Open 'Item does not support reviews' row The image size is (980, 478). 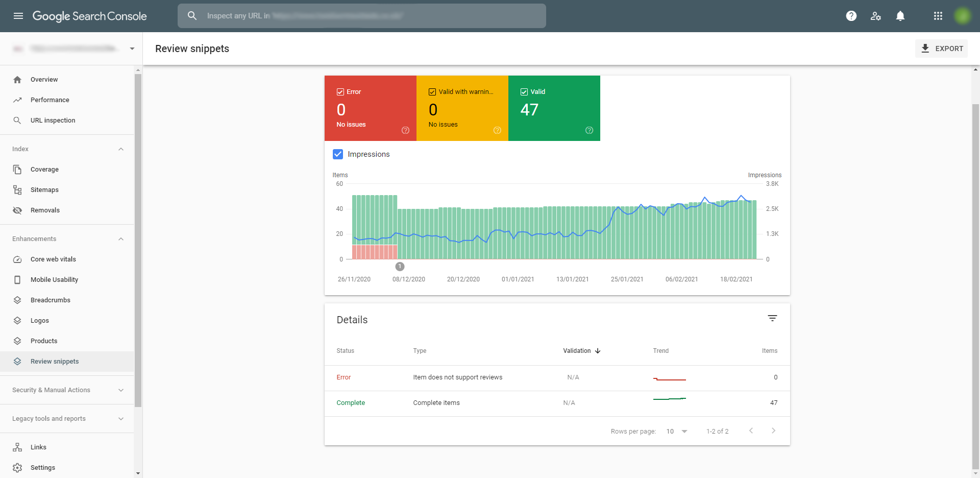557,378
